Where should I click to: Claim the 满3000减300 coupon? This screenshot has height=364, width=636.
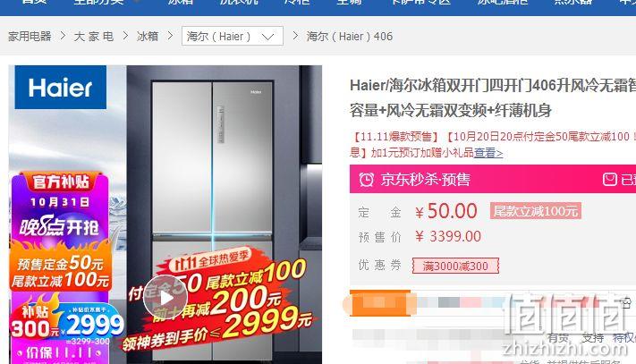click(455, 266)
